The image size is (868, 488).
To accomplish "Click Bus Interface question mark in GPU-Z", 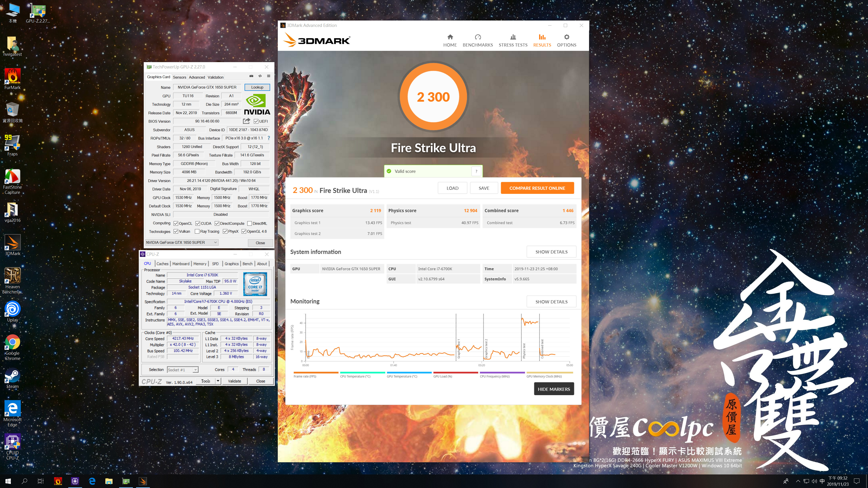I will click(x=269, y=138).
